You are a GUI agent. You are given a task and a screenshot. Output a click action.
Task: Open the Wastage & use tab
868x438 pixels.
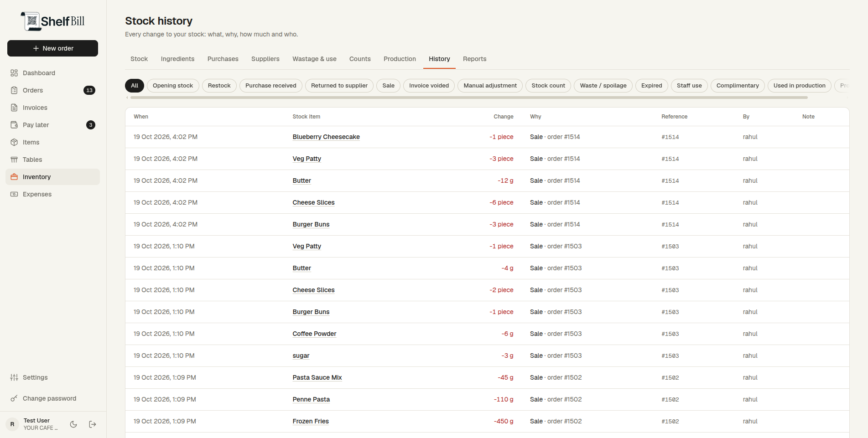point(315,59)
